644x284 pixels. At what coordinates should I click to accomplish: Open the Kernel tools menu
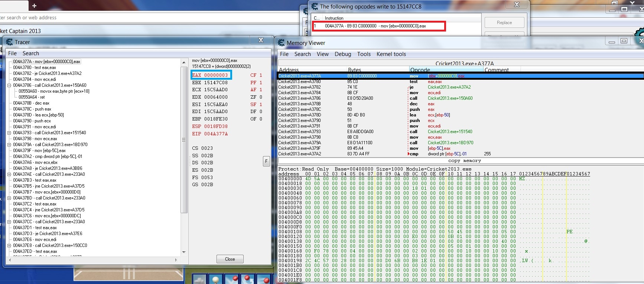pyautogui.click(x=391, y=54)
